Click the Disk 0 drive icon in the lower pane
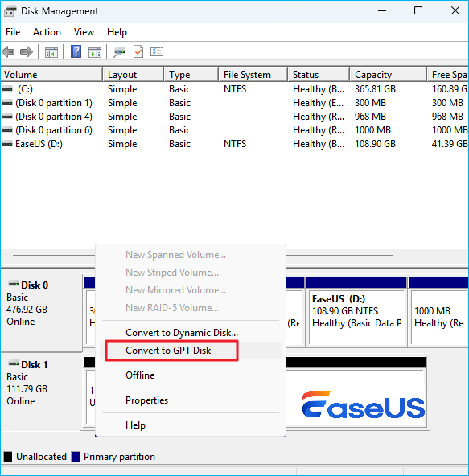 [x=14, y=284]
